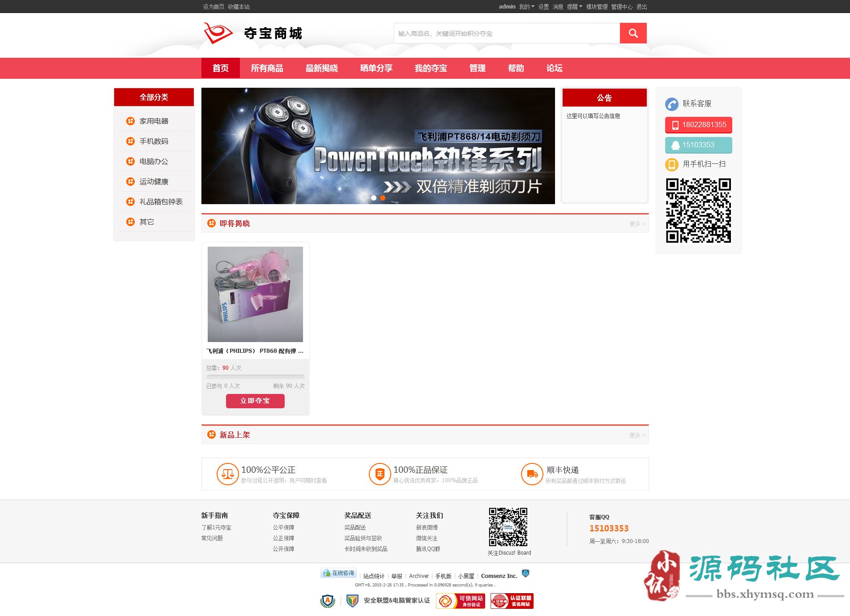Click the 安全联盟 badge icon

point(328,601)
